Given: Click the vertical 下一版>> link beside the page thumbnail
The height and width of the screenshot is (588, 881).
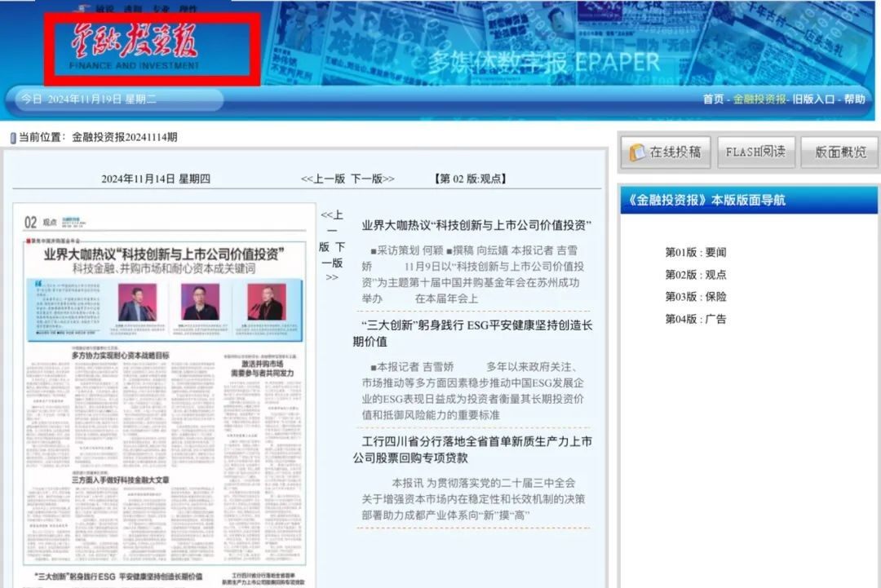Looking at the screenshot, I should [332, 262].
